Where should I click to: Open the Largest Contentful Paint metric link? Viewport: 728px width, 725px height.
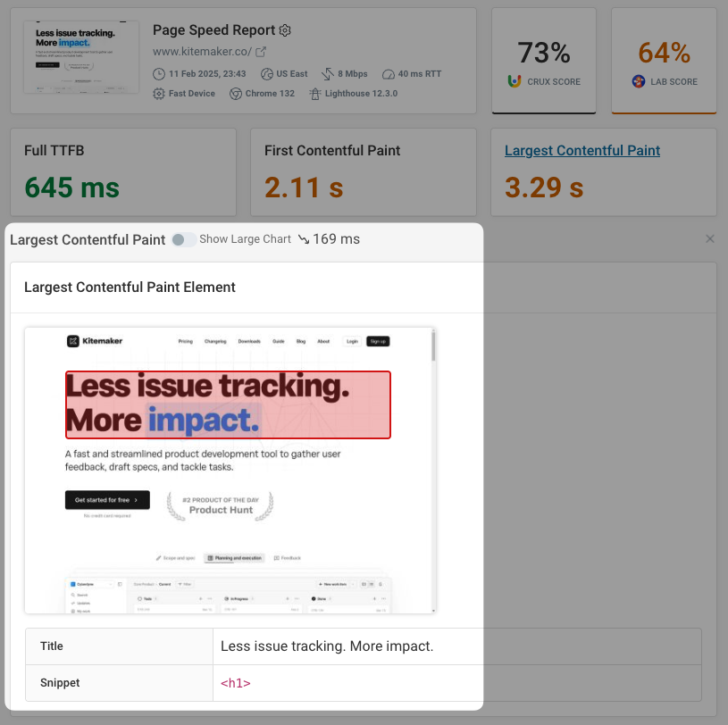(582, 151)
